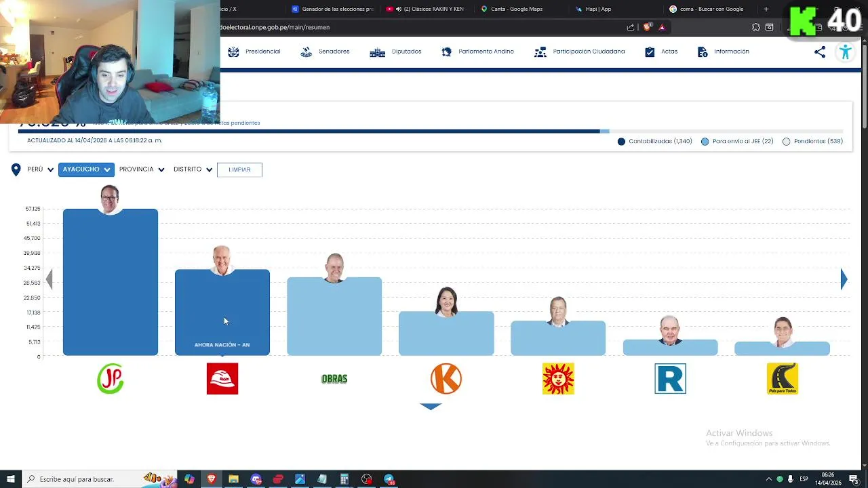Go to next candidates with right arrow
Viewport: 868px width, 488px height.
pos(844,279)
